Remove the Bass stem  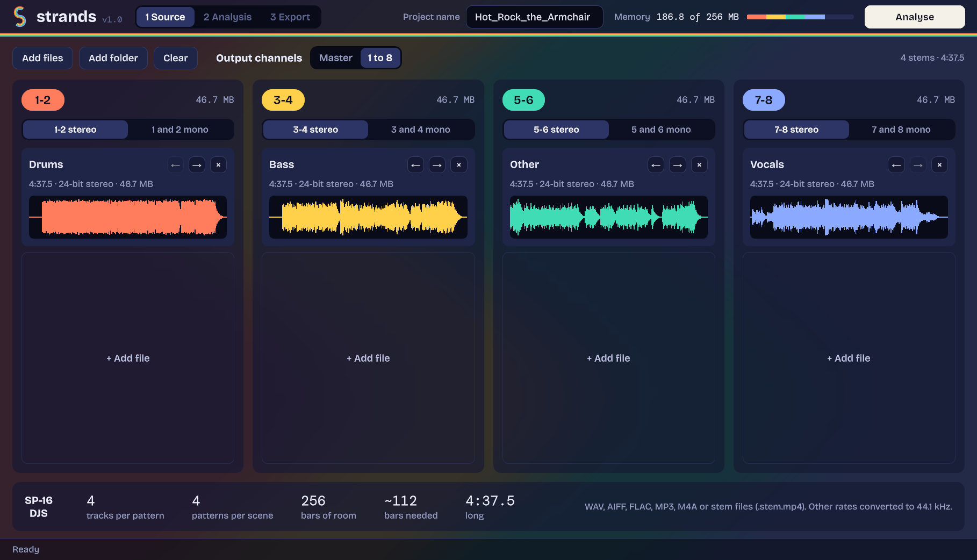(x=458, y=165)
